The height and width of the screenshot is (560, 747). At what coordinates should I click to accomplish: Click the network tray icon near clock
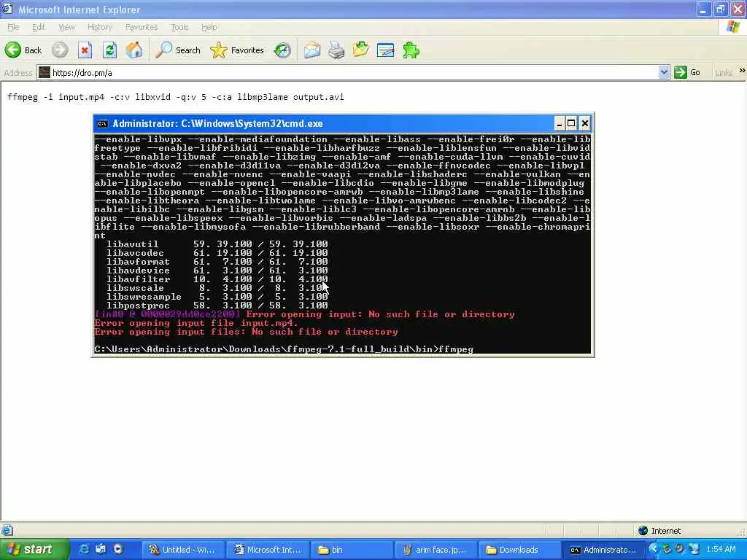point(694,549)
